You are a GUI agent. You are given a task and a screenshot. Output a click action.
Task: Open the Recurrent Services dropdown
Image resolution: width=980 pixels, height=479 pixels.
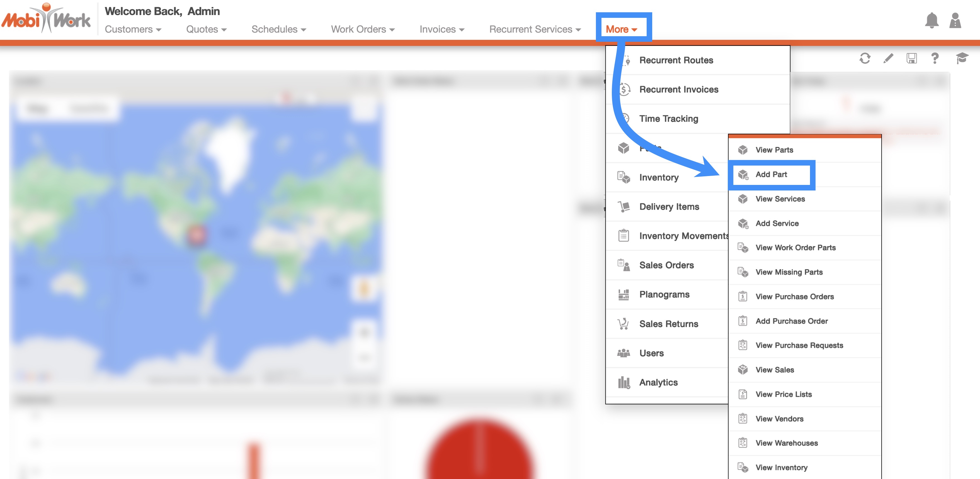click(x=535, y=29)
